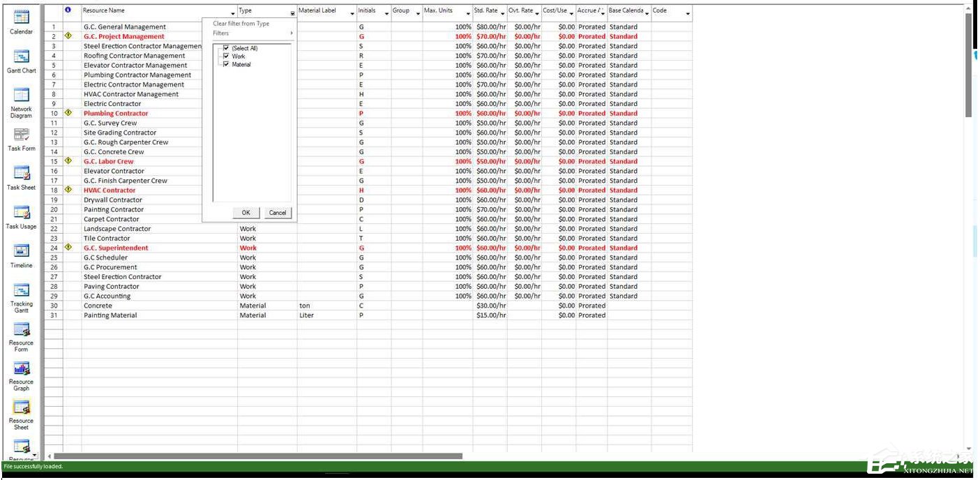Select the 'Liter' material label cell

[327, 315]
